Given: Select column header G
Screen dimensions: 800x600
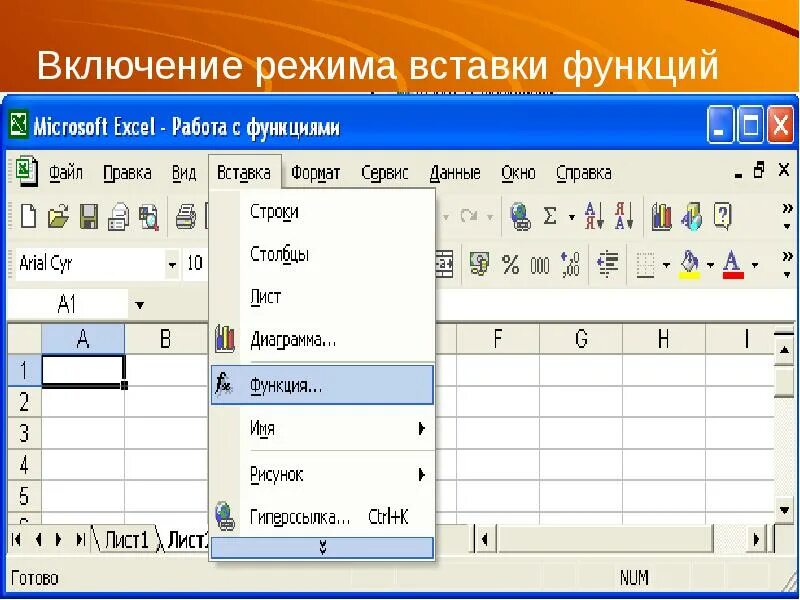Looking at the screenshot, I should point(581,339).
